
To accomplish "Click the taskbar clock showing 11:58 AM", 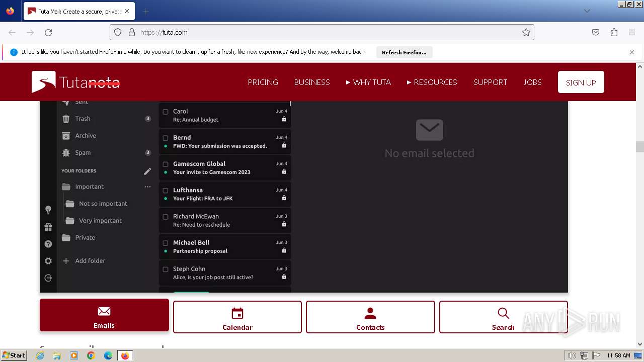I will pyautogui.click(x=618, y=355).
